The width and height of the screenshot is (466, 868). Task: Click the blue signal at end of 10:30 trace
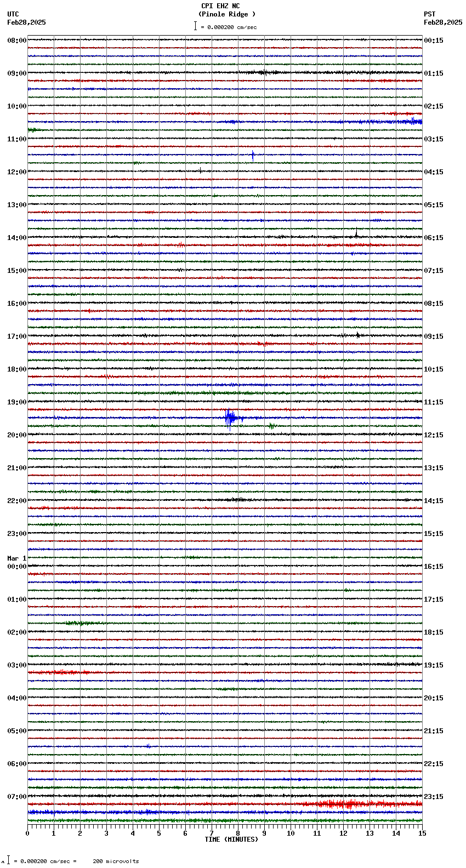pyautogui.click(x=412, y=121)
